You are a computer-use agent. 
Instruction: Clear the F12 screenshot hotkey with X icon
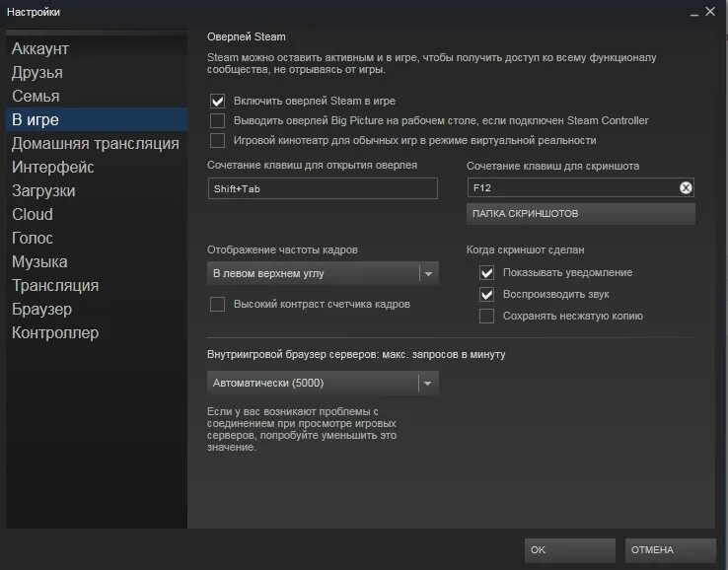coord(686,188)
